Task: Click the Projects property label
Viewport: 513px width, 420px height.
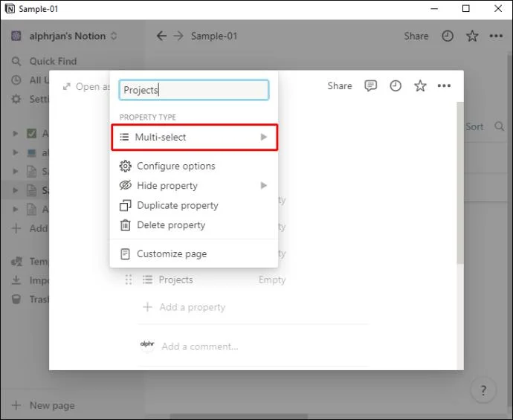Action: (x=175, y=280)
